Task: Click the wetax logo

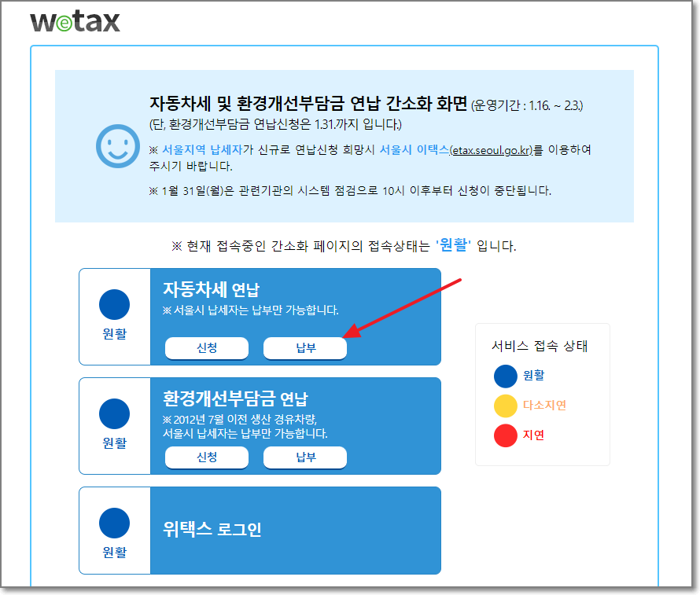Action: click(76, 21)
